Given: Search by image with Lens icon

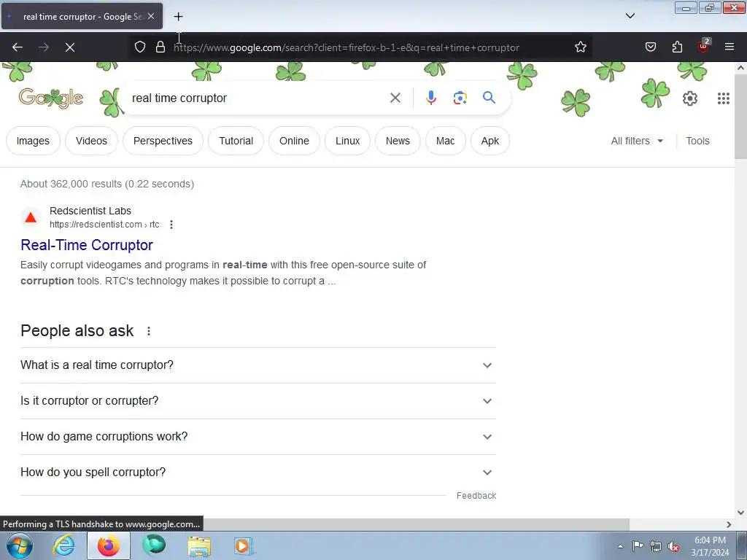Looking at the screenshot, I should [x=460, y=98].
